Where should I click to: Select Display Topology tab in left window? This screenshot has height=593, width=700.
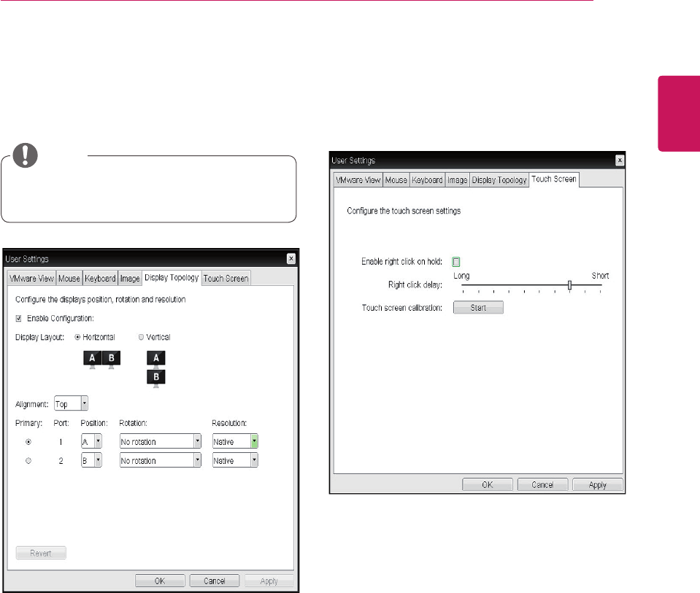(172, 278)
